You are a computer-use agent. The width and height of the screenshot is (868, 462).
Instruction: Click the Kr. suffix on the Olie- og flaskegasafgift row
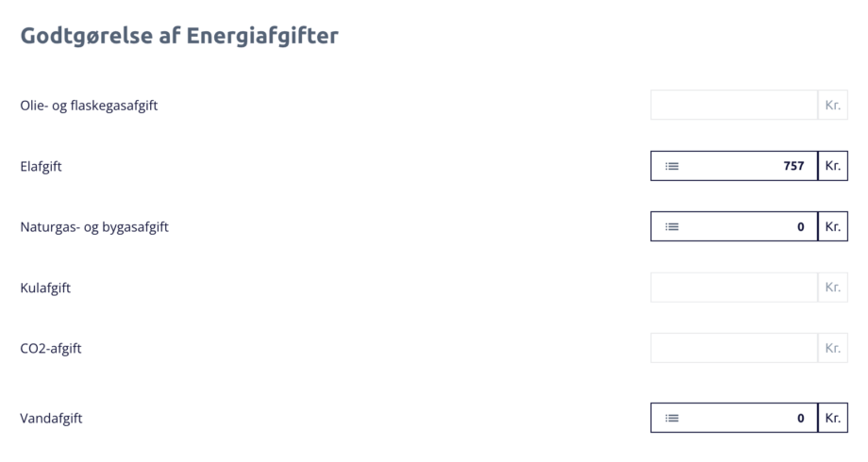[833, 105]
